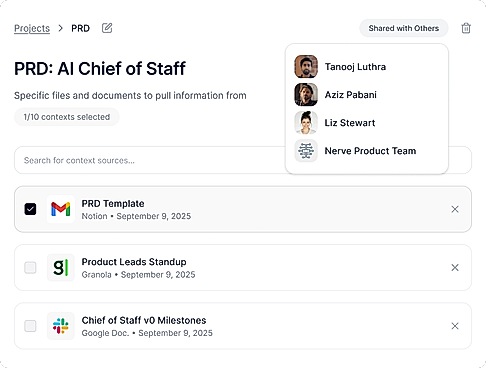The image size is (486, 368).
Task: Delete project using the trash icon
Action: 466,28
